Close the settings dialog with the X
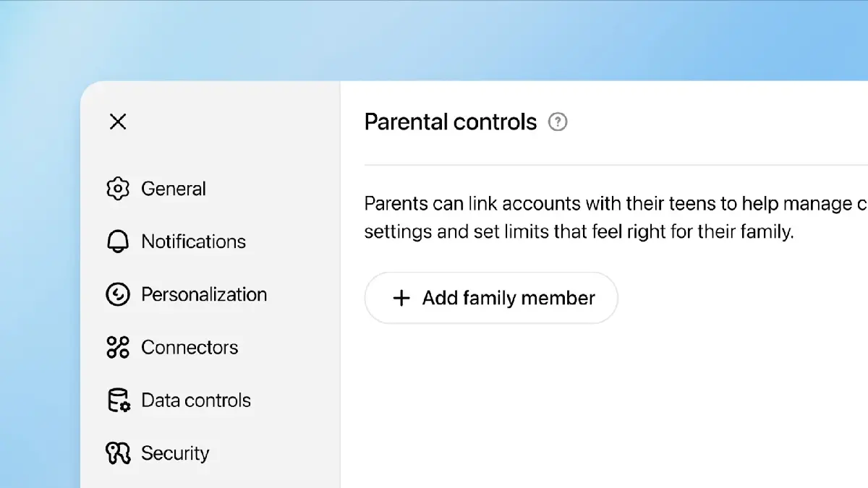Viewport: 868px width, 488px height. tap(118, 121)
